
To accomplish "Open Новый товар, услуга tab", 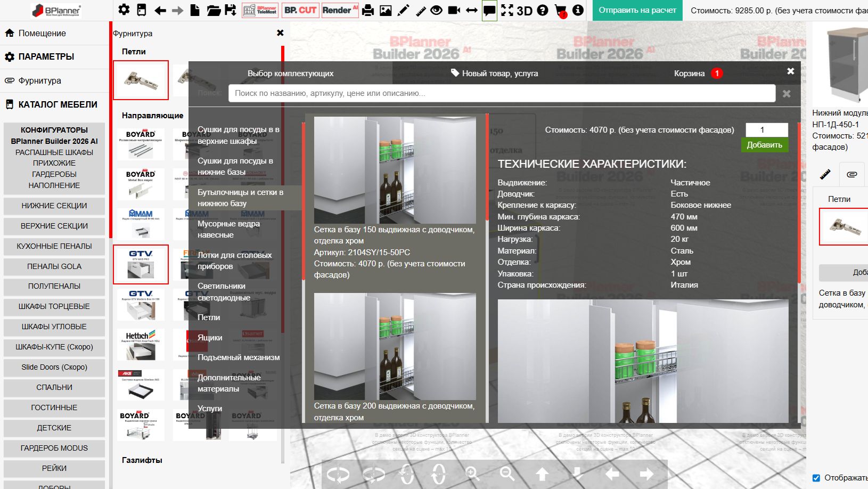I will point(494,74).
